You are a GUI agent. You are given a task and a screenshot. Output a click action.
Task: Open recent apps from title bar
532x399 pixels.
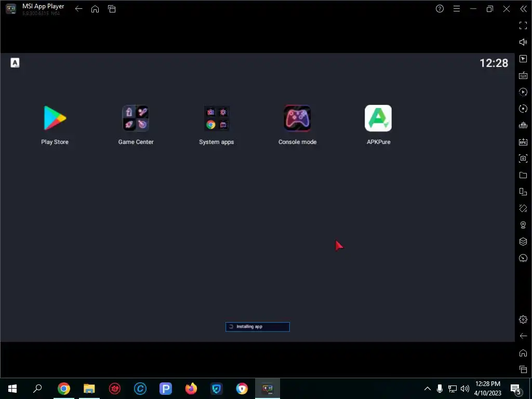click(112, 9)
